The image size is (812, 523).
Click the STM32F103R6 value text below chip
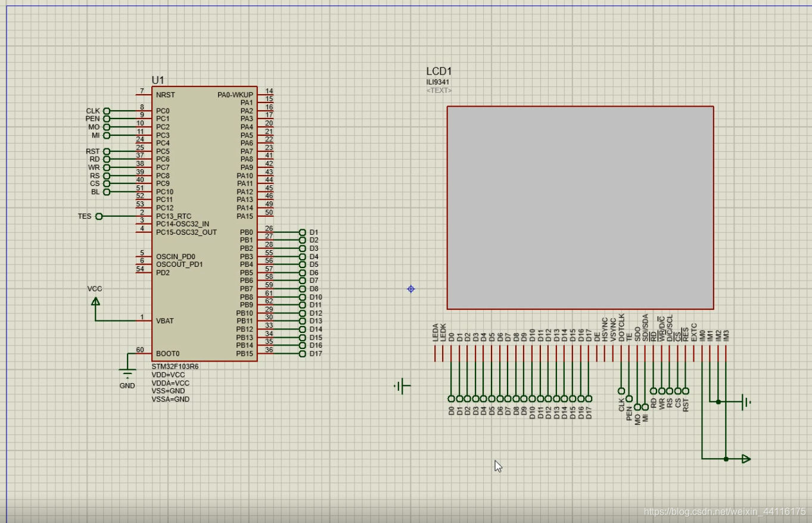pyautogui.click(x=175, y=366)
